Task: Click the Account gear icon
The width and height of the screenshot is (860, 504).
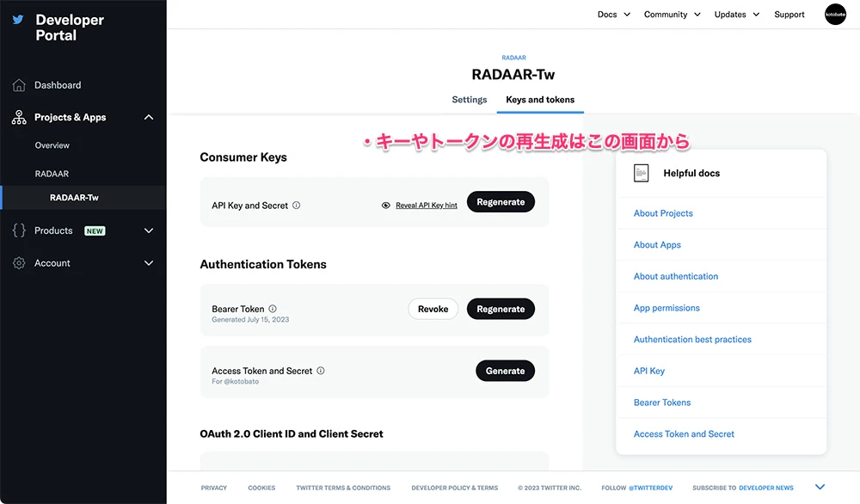Action: [19, 263]
